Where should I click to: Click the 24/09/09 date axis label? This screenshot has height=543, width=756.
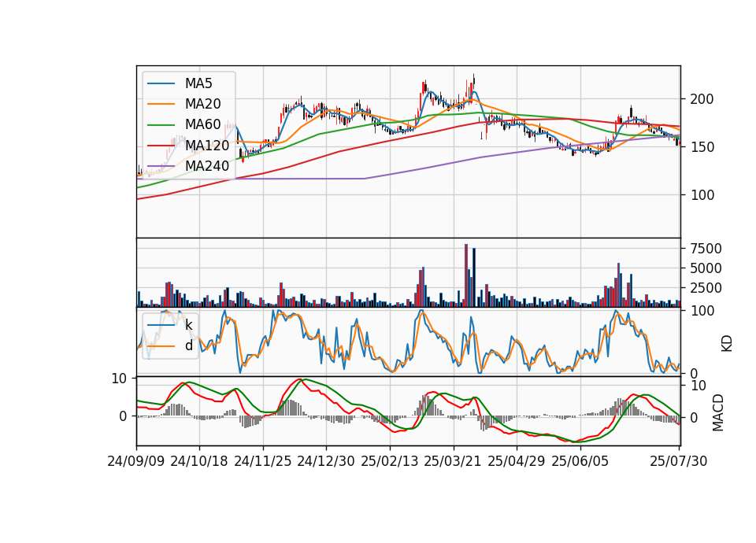point(136,461)
